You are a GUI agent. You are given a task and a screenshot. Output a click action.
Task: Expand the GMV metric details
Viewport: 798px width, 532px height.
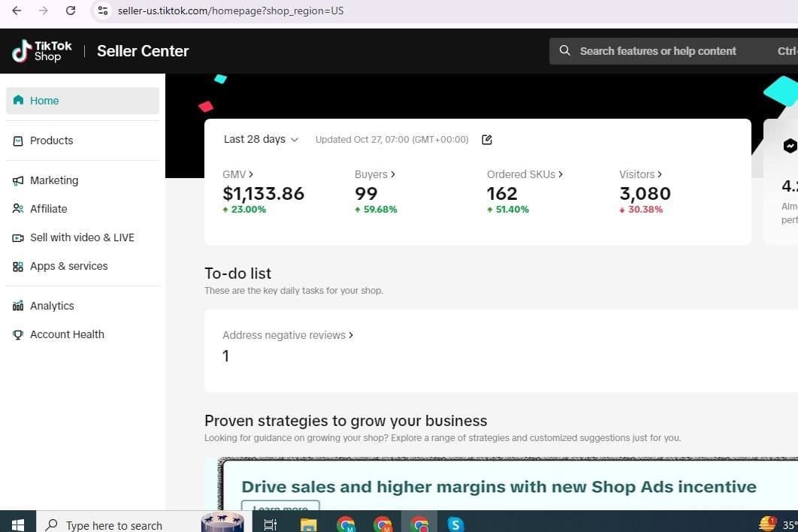pos(237,174)
